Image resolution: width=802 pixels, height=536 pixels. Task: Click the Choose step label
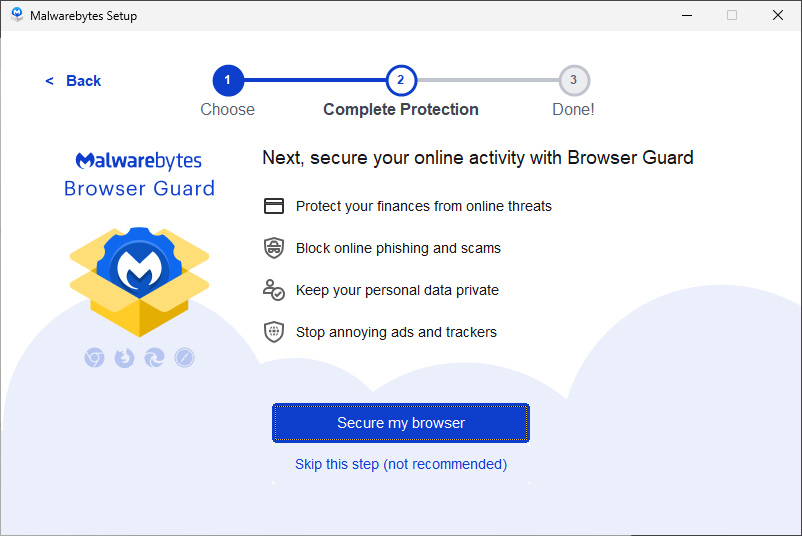227,110
